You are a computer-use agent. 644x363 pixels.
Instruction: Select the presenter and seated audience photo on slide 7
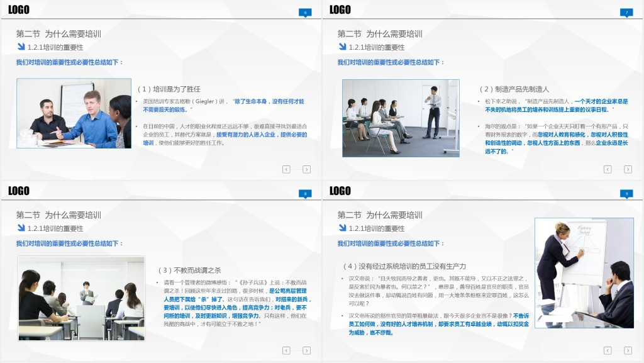[x=401, y=118]
